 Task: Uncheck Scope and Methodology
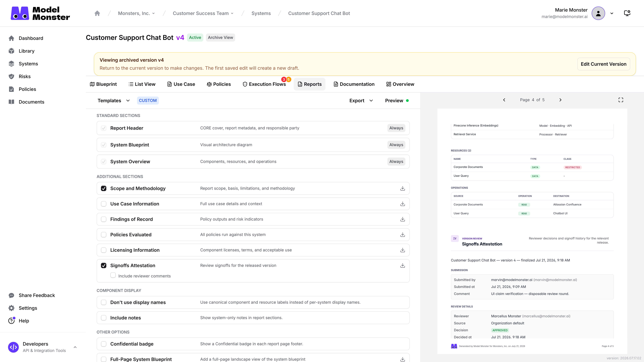(104, 188)
